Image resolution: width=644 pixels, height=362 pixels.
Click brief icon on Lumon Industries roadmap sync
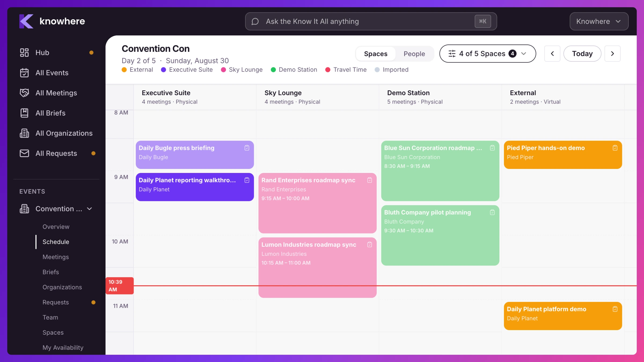pyautogui.click(x=369, y=244)
